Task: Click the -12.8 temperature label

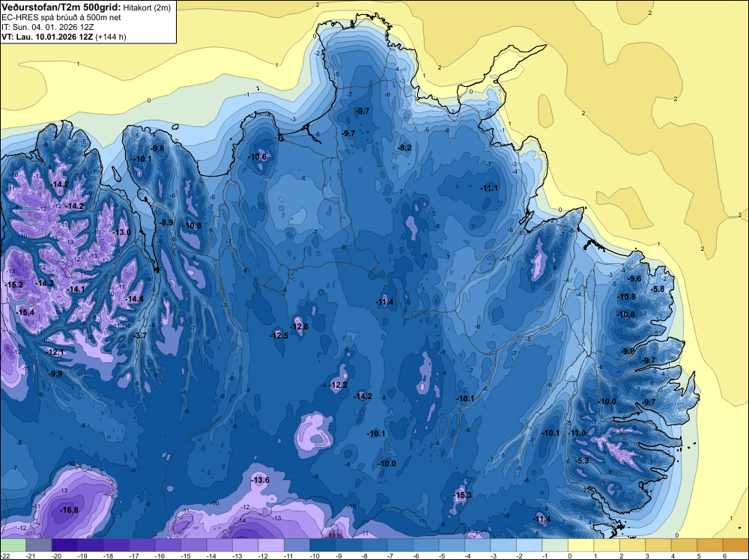Action: pos(299,326)
